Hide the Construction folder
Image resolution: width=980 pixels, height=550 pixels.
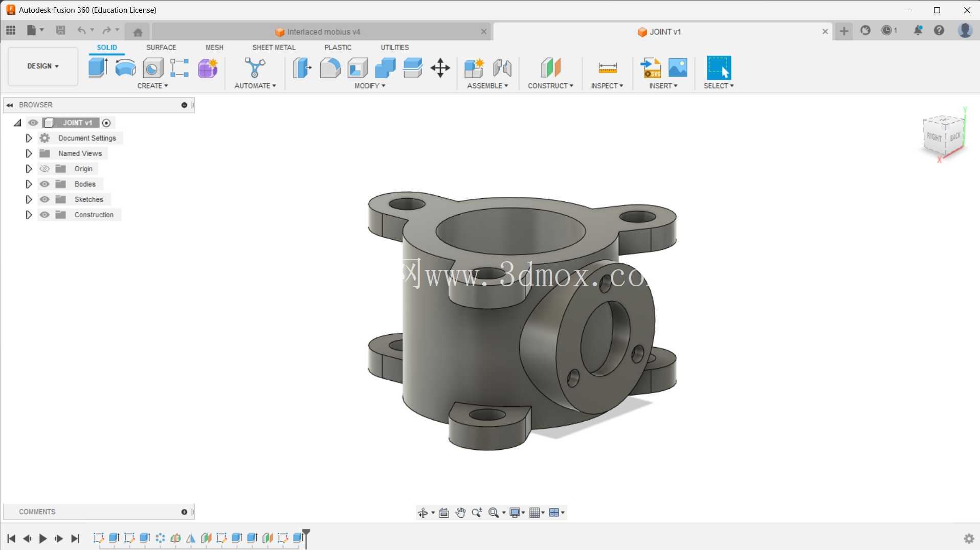[x=44, y=215]
